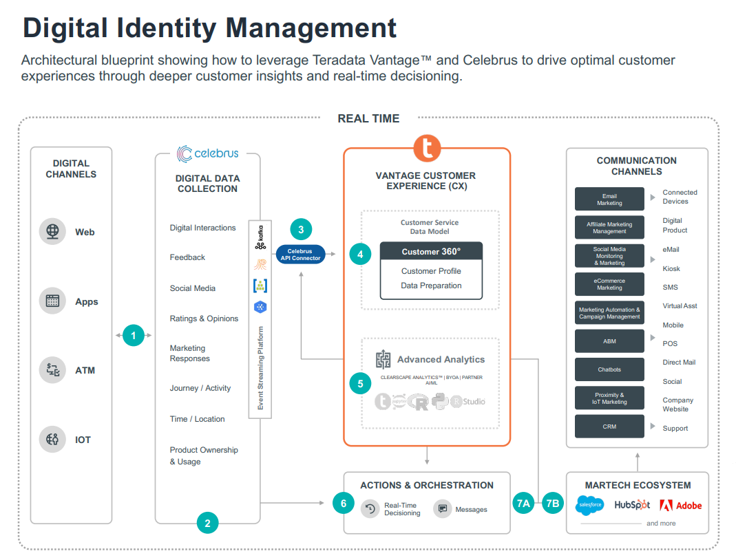Click the POS channel label

click(x=670, y=343)
